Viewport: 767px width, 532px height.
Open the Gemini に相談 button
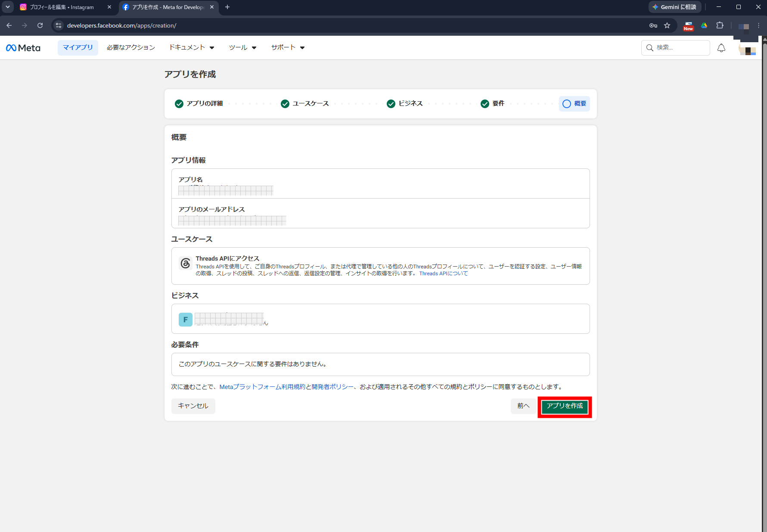(x=675, y=7)
